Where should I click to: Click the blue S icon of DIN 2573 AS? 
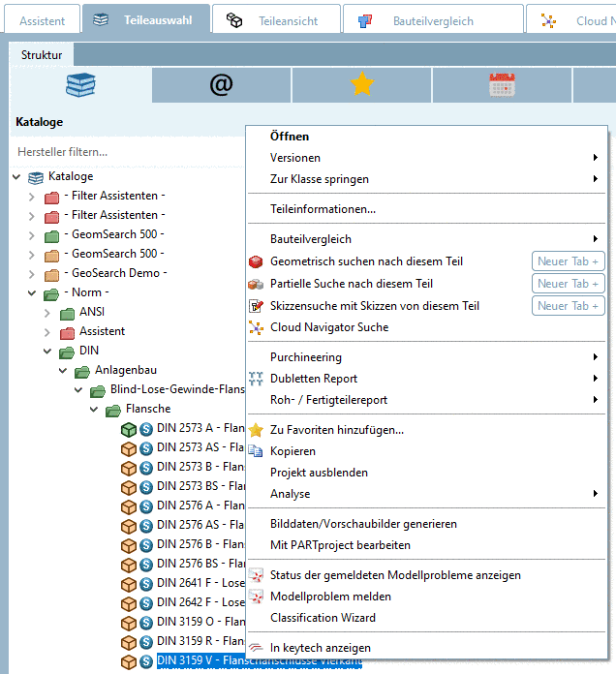click(x=146, y=448)
